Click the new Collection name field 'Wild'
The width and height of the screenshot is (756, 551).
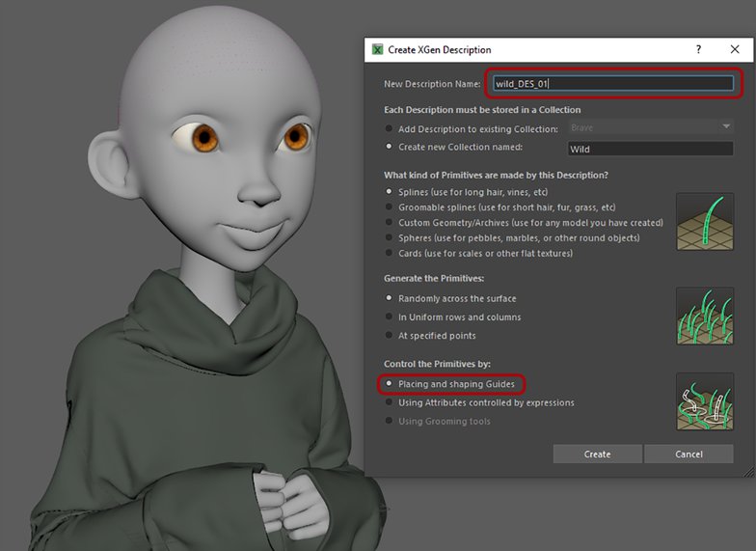(x=650, y=149)
